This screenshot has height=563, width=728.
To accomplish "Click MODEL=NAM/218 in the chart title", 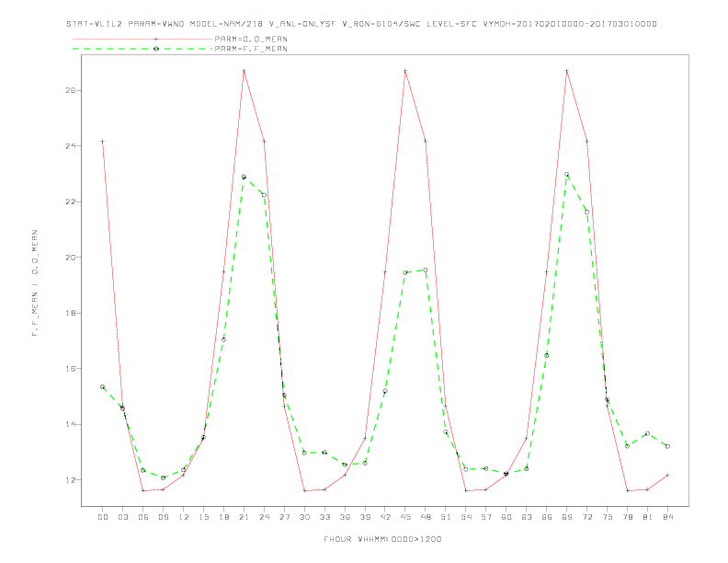I will (226, 24).
